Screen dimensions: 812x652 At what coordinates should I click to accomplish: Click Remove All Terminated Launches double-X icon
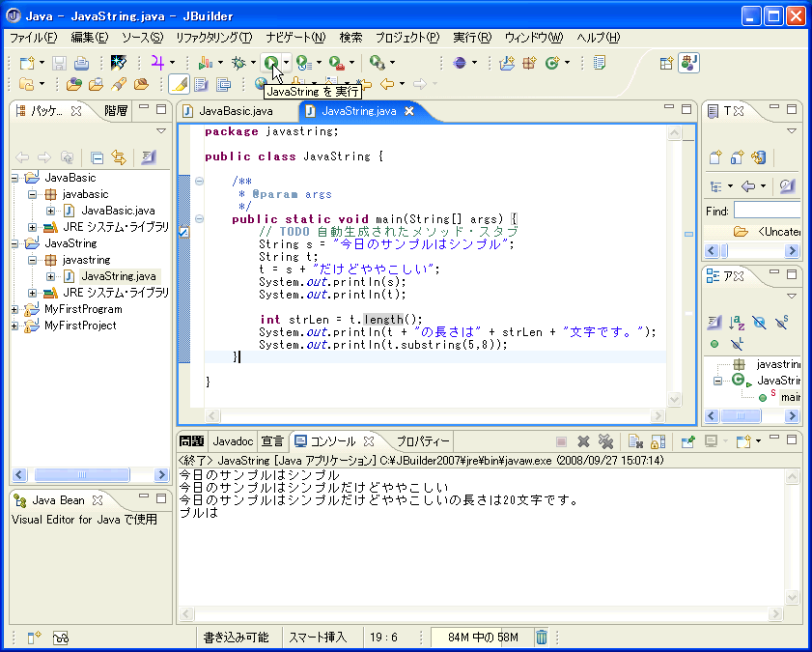pos(605,441)
